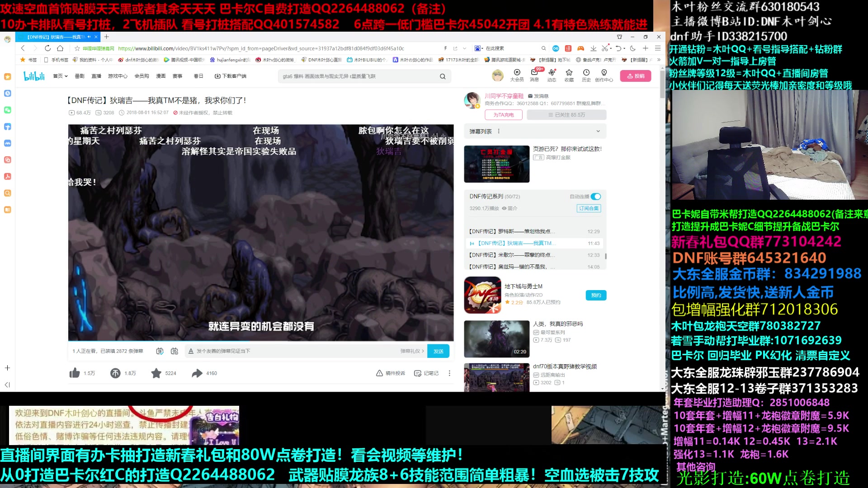Open the translate extension icon

[x=568, y=48]
